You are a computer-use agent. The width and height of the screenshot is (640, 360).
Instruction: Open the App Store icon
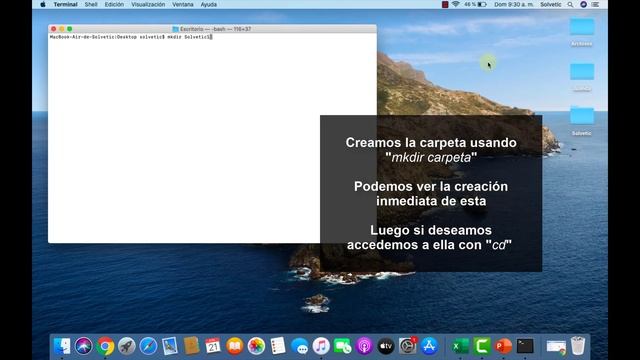pyautogui.click(x=429, y=346)
